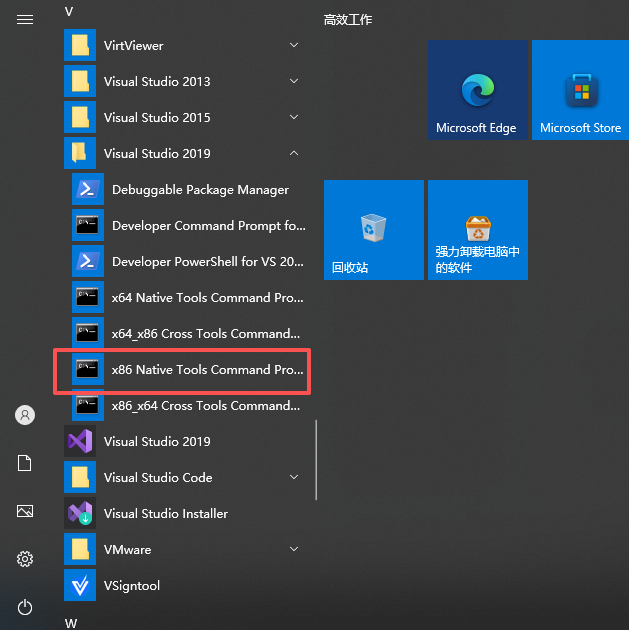Launch Visual Studio 2019 app label
This screenshot has width=629, height=630.
[157, 442]
